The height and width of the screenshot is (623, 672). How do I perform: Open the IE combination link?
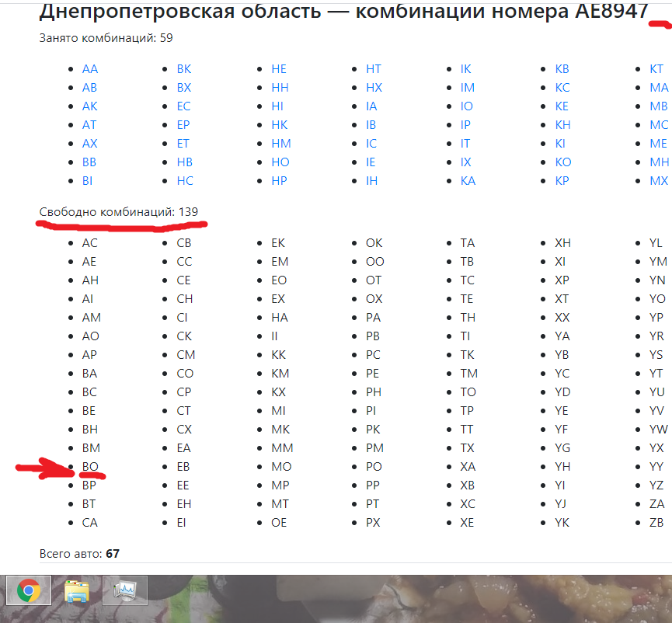(371, 162)
